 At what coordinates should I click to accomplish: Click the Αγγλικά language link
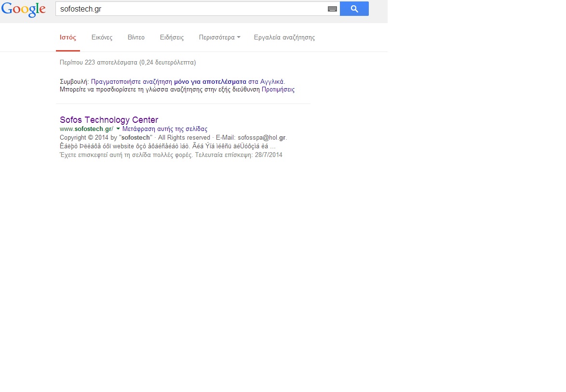(x=272, y=82)
